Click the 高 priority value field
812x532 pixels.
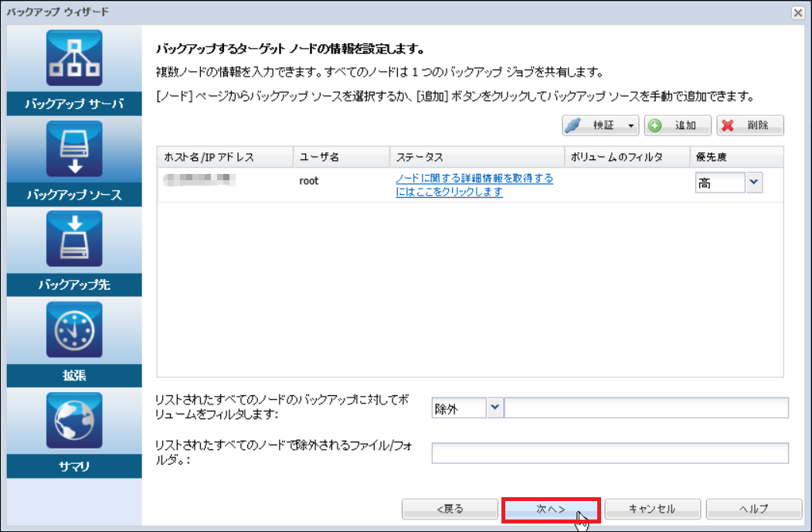point(720,183)
